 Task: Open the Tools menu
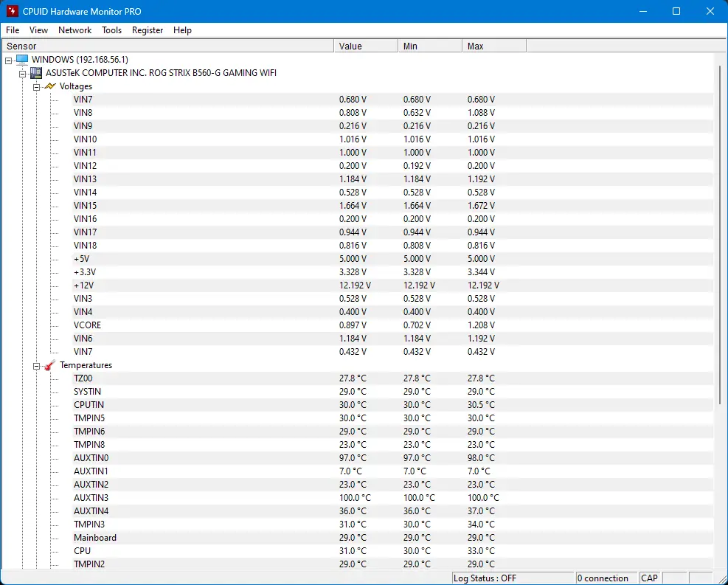(x=111, y=30)
